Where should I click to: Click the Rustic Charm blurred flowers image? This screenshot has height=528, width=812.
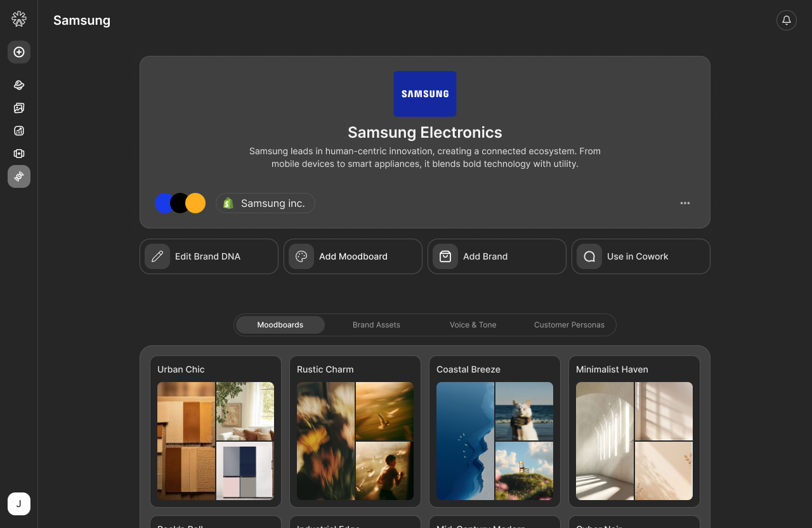pyautogui.click(x=325, y=441)
